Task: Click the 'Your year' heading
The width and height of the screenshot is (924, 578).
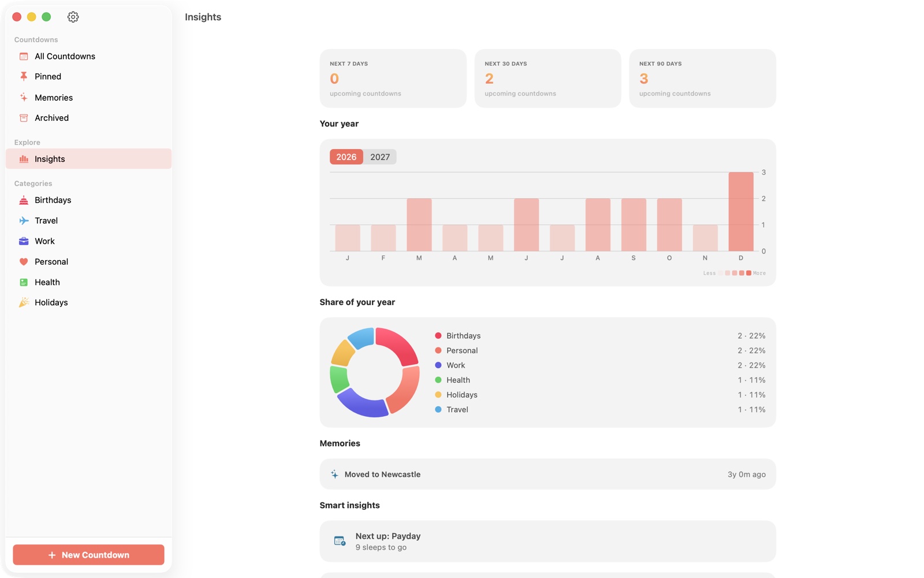Action: coord(339,124)
